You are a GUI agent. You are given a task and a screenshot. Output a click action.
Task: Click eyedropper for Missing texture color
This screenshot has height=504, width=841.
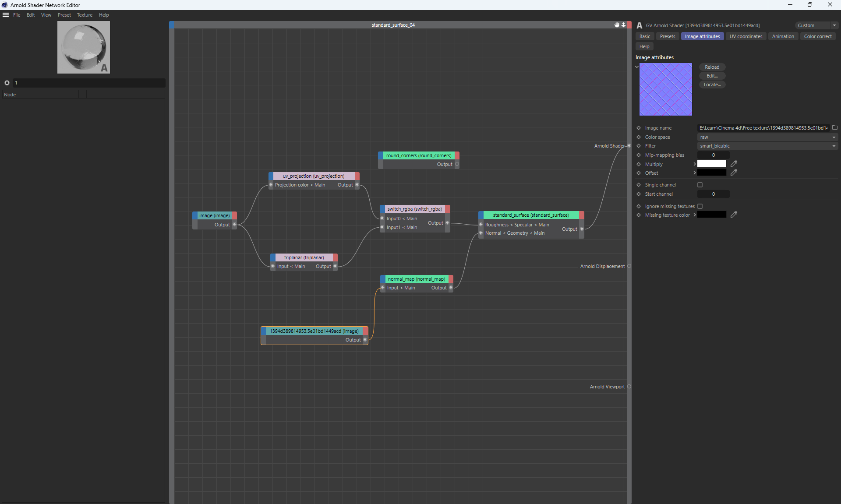tap(734, 215)
